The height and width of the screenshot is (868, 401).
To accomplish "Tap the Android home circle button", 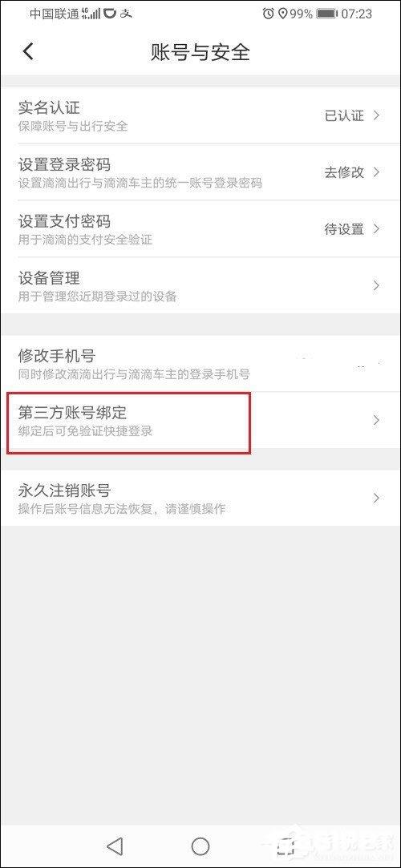I will [x=200, y=846].
